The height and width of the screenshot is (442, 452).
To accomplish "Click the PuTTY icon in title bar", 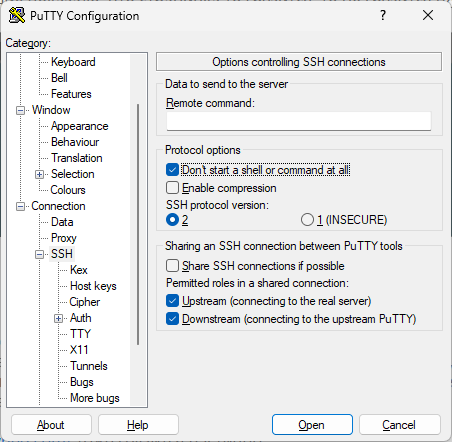I will pos(17,15).
